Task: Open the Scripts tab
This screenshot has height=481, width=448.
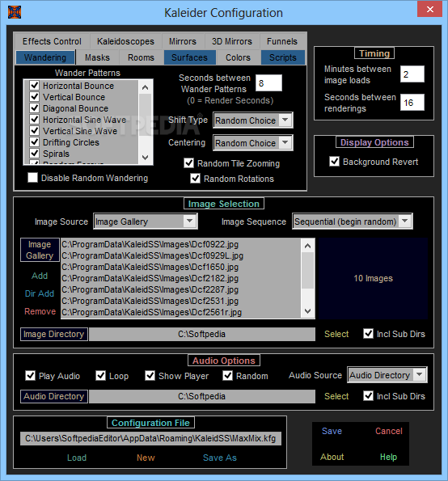Action: (283, 57)
